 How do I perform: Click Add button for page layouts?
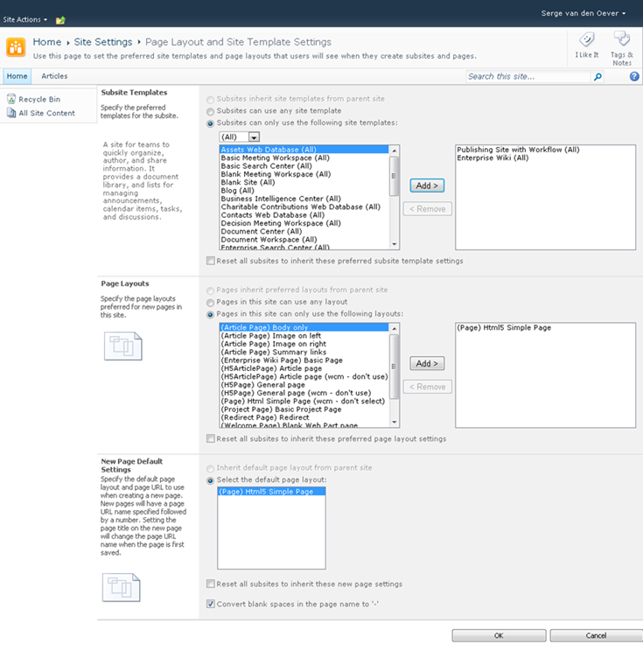(x=427, y=363)
